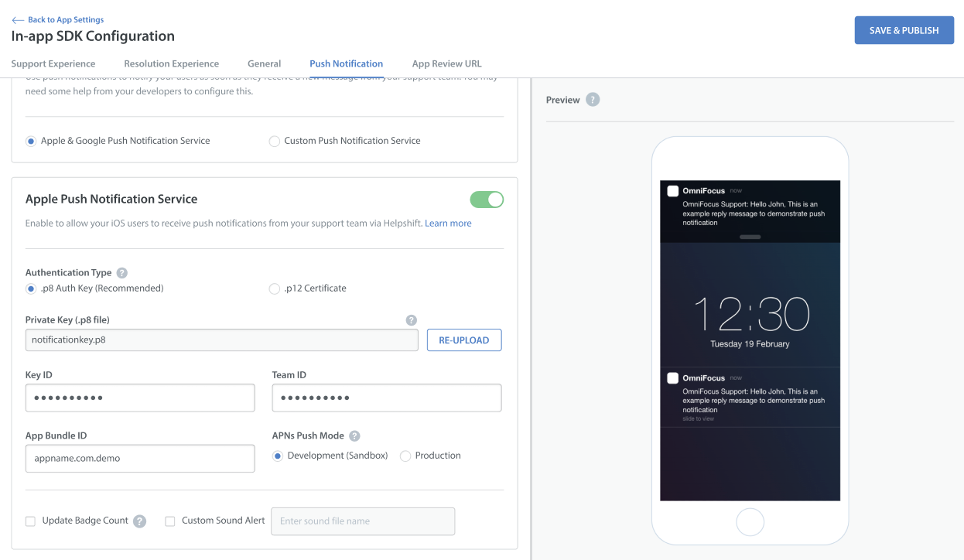Viewport: 964px width, 560px height.
Task: Click the Authentication Type help icon
Action: pyautogui.click(x=121, y=273)
